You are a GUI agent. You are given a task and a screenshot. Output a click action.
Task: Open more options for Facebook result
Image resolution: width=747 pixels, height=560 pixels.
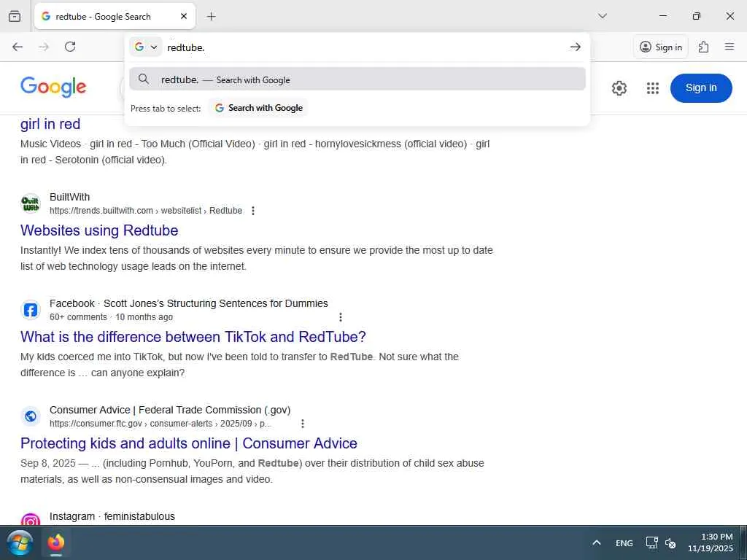click(340, 317)
